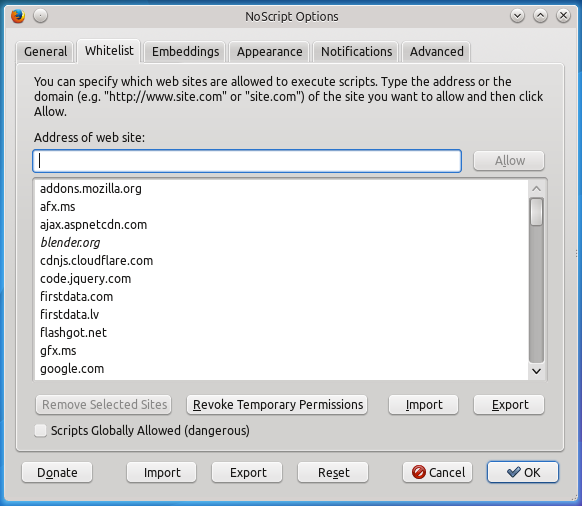The width and height of the screenshot is (582, 506).
Task: Click Export button next to Reset
Action: tap(247, 473)
